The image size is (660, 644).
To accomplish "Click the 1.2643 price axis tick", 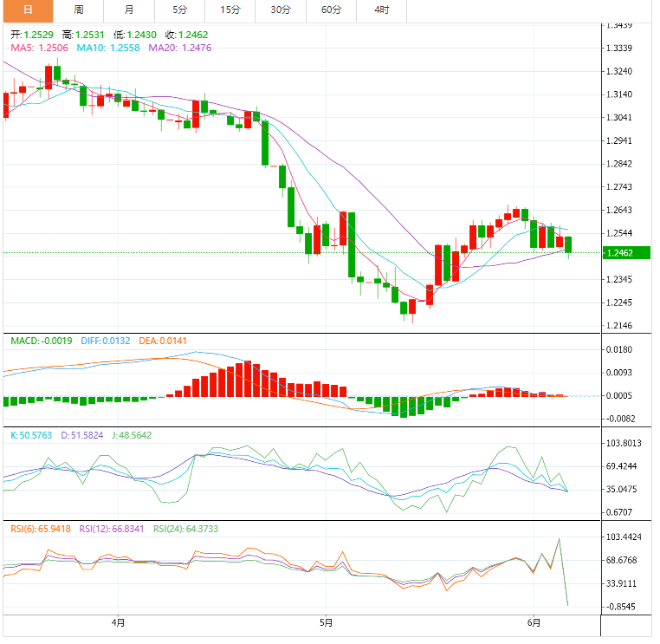I will pos(619,211).
